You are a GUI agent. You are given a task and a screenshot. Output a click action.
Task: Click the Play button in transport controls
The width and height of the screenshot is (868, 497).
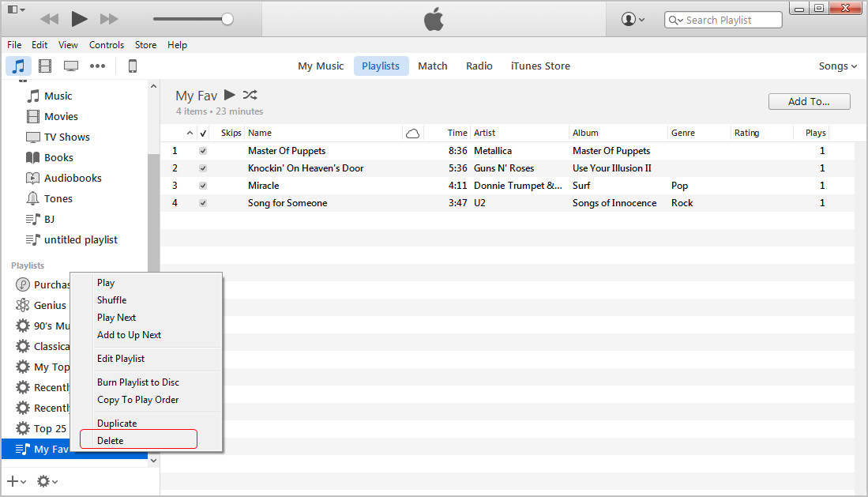[79, 20]
